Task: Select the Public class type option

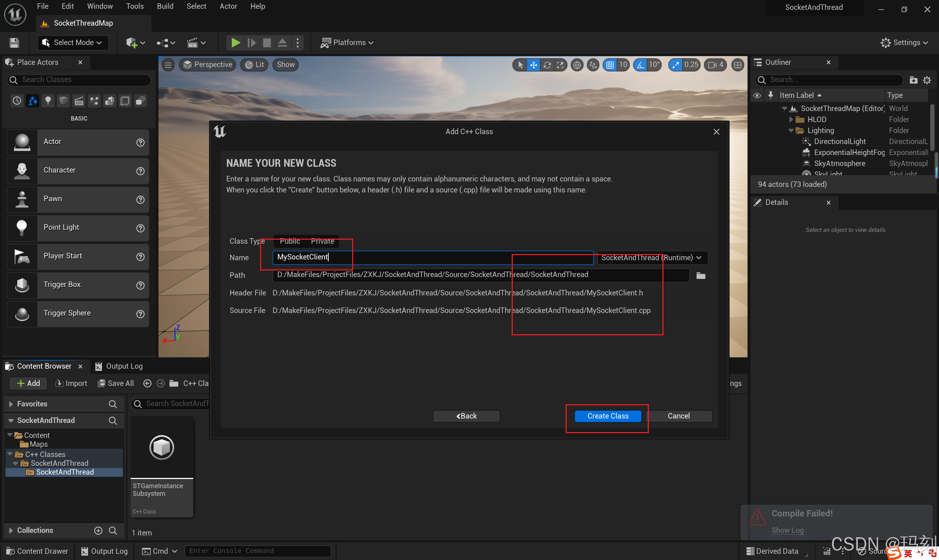Action: pos(290,241)
